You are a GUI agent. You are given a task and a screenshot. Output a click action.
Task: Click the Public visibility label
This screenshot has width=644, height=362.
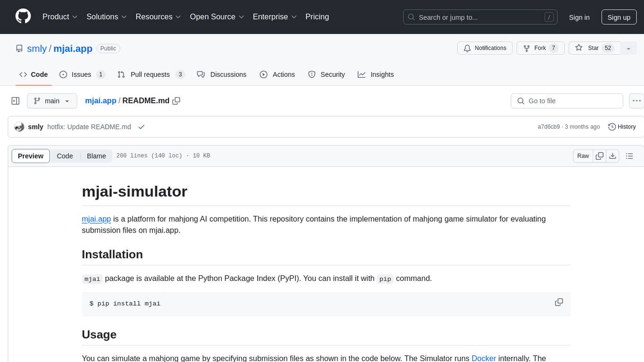108,48
